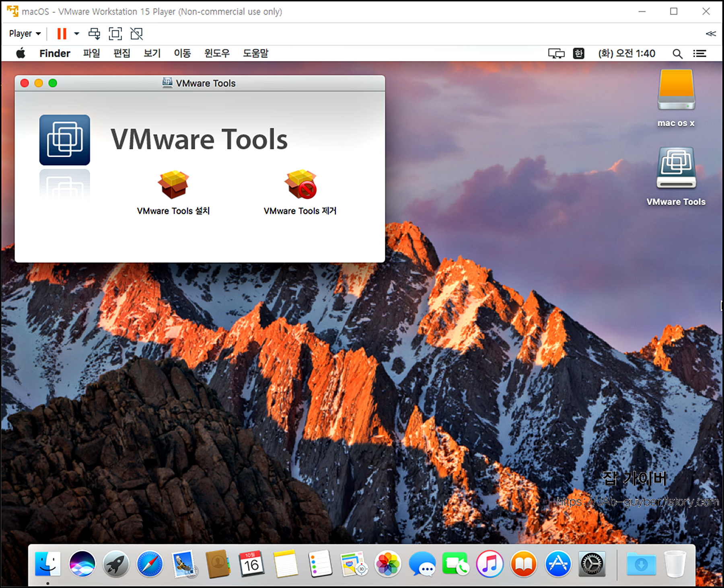Open the 파일 menu
Screen dimensions: 724x588
pos(92,53)
